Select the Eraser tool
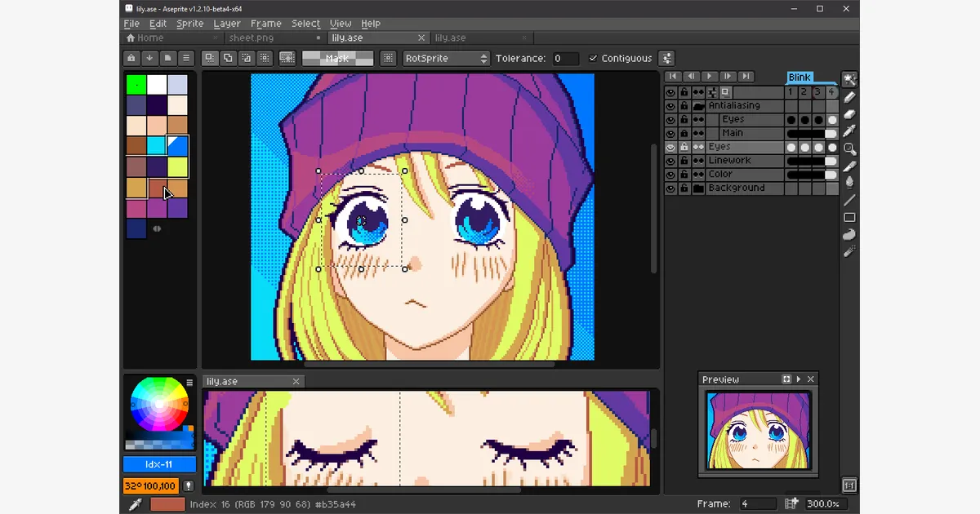The height and width of the screenshot is (514, 980). tap(849, 114)
